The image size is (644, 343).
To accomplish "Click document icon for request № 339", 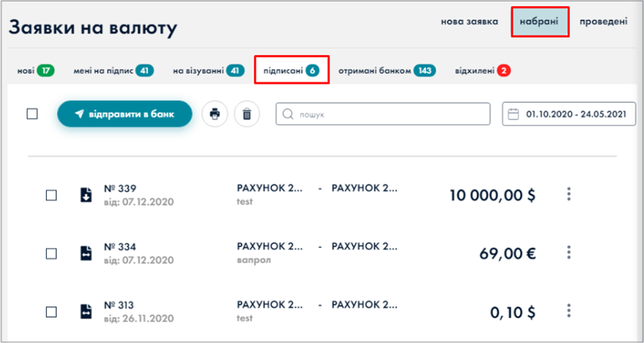I will click(x=85, y=195).
